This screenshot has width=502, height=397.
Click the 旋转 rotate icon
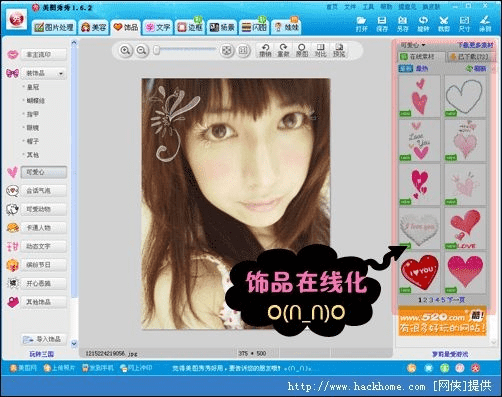pyautogui.click(x=423, y=24)
